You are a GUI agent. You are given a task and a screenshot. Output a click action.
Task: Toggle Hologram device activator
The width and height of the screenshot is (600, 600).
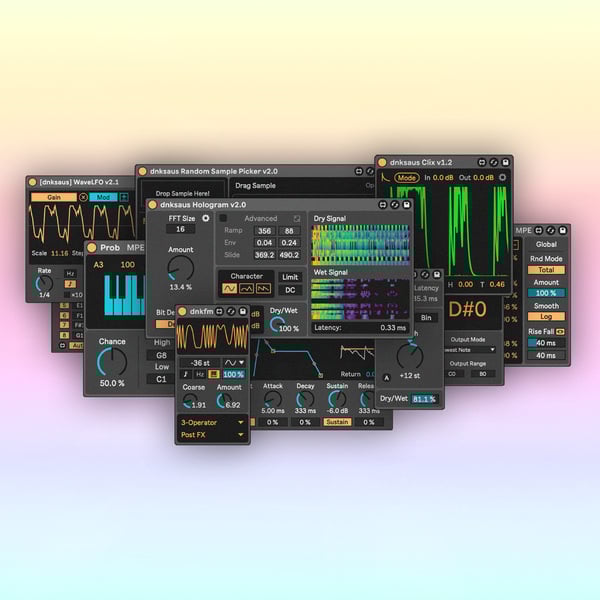tap(152, 205)
